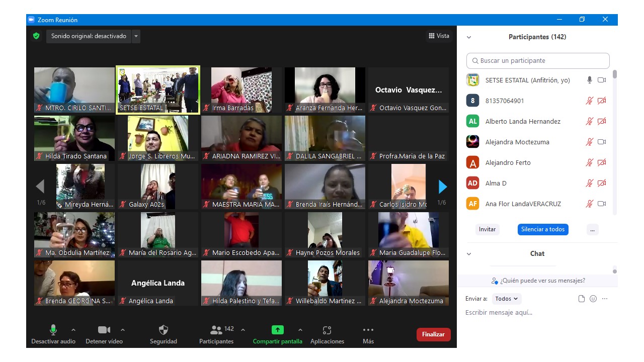Click muted mic icon for Alejandra Moctezuma
Viewport: 644px width, 362px height.
point(590,142)
